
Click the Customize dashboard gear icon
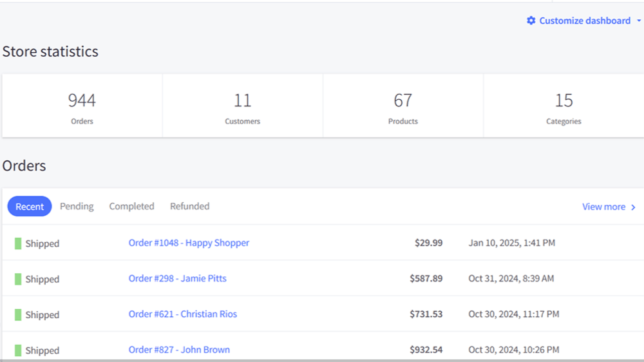(x=531, y=21)
